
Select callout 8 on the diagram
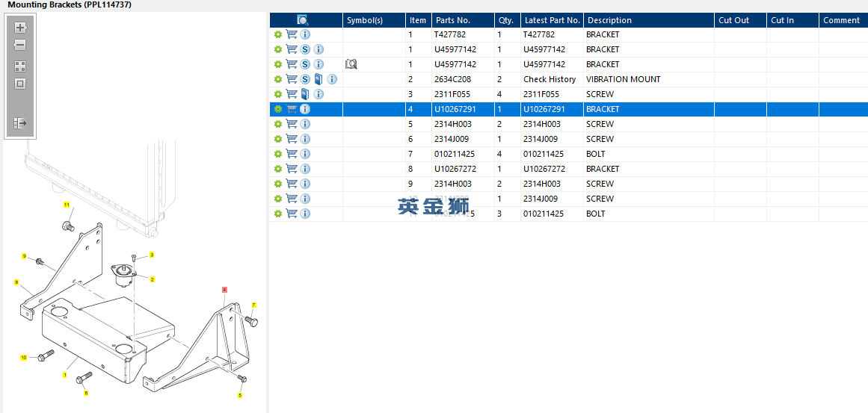[x=16, y=282]
